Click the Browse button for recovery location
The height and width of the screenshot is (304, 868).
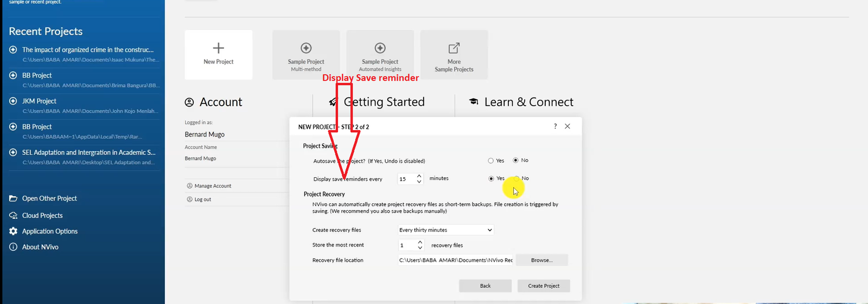[542, 260]
